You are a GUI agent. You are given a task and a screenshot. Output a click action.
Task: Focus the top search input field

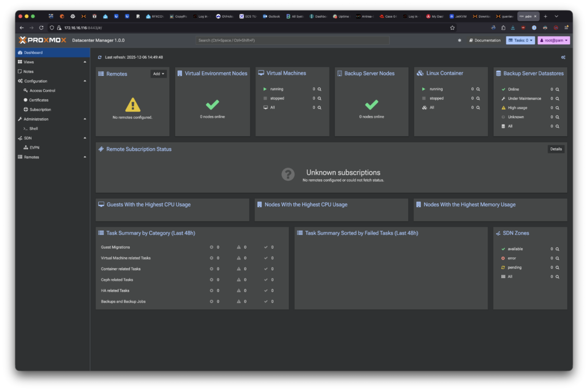click(x=292, y=40)
